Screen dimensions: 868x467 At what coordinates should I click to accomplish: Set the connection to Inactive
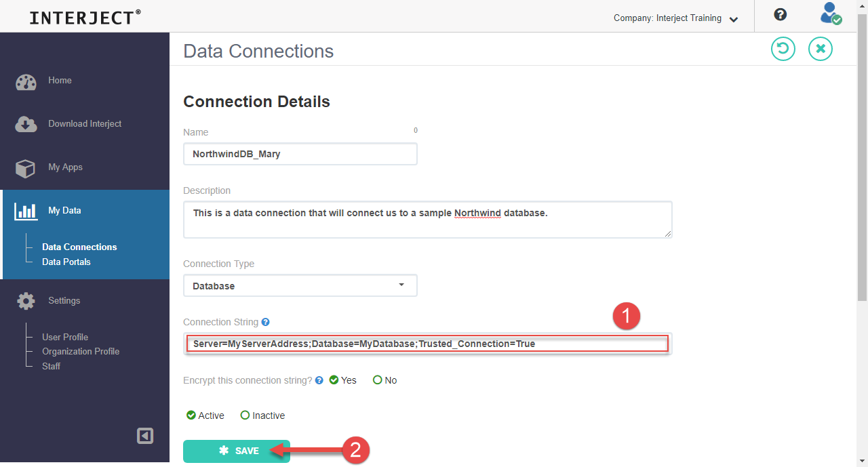click(263, 415)
